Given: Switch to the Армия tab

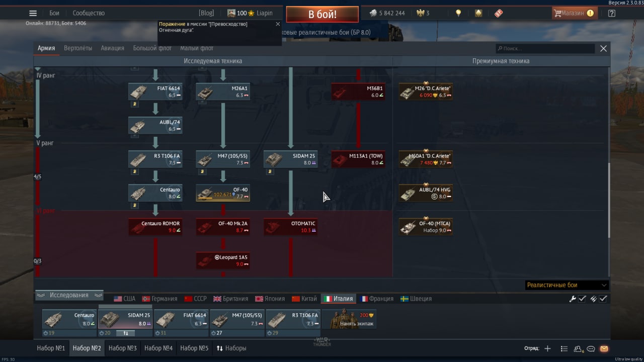Looking at the screenshot, I should click(x=46, y=48).
